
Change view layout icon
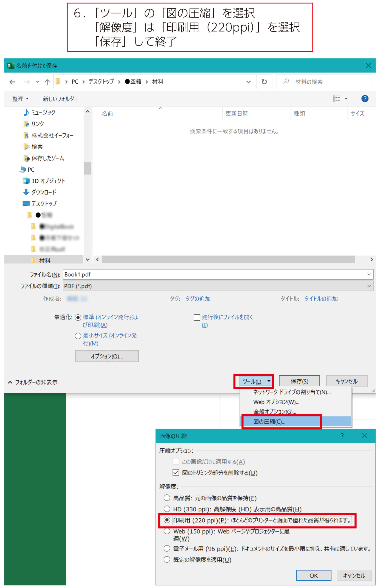337,99
